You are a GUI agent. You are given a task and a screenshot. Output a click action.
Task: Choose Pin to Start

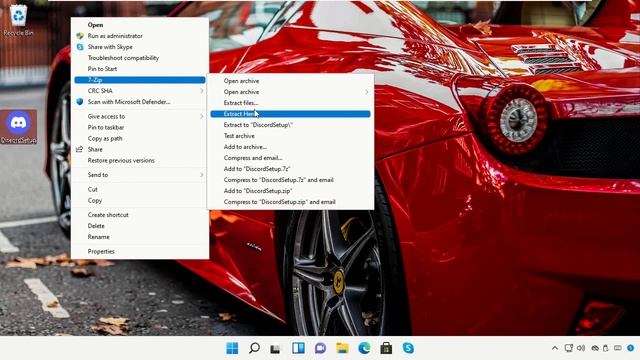click(140, 69)
